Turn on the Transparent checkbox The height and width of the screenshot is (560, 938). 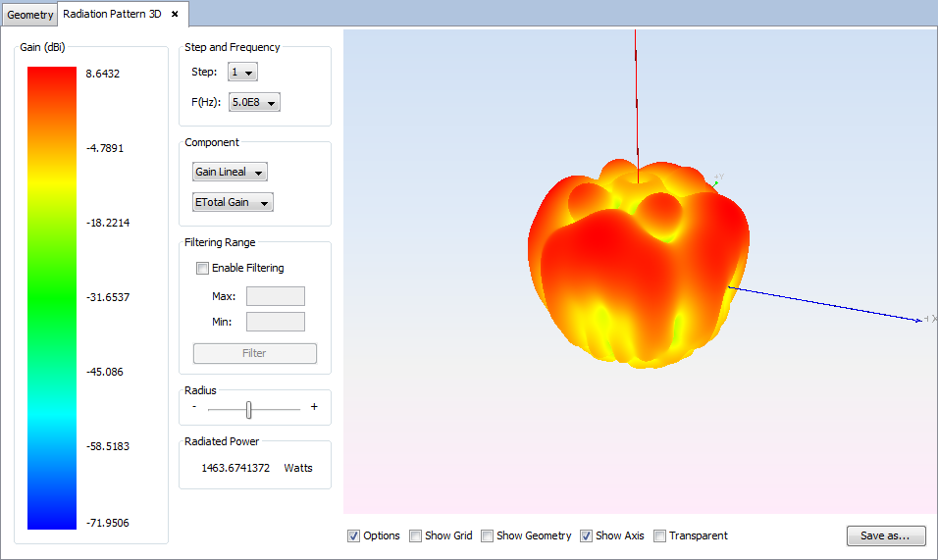pyautogui.click(x=660, y=536)
